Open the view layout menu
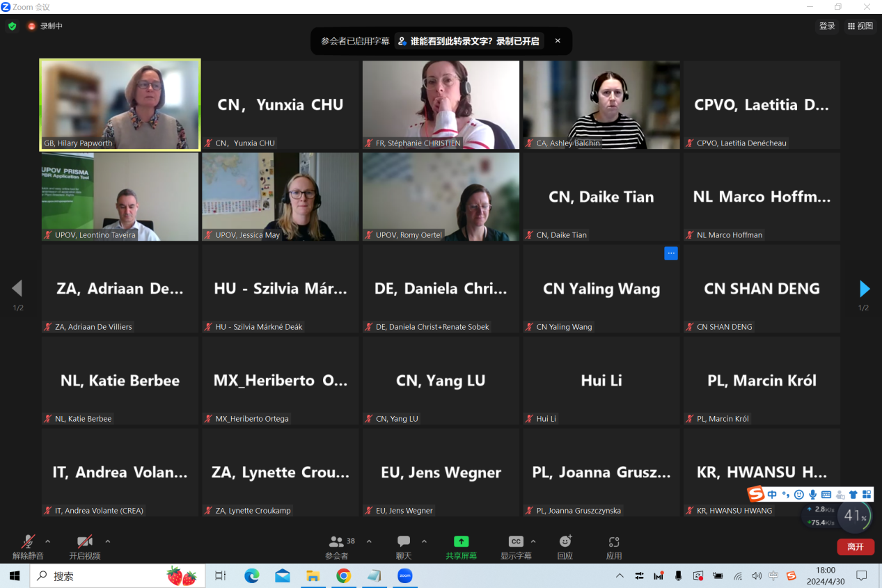Viewport: 882px width, 588px height. (860, 26)
